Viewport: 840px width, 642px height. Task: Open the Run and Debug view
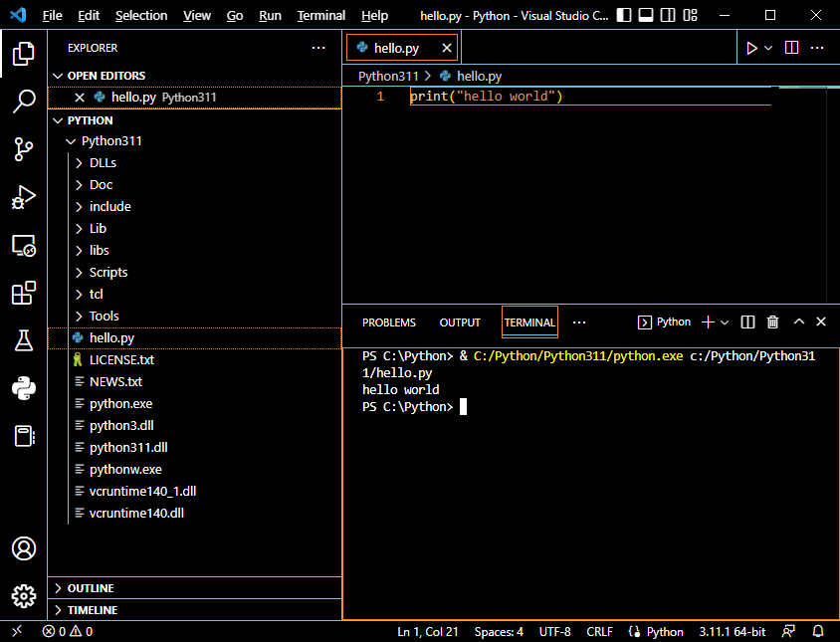pos(24,197)
